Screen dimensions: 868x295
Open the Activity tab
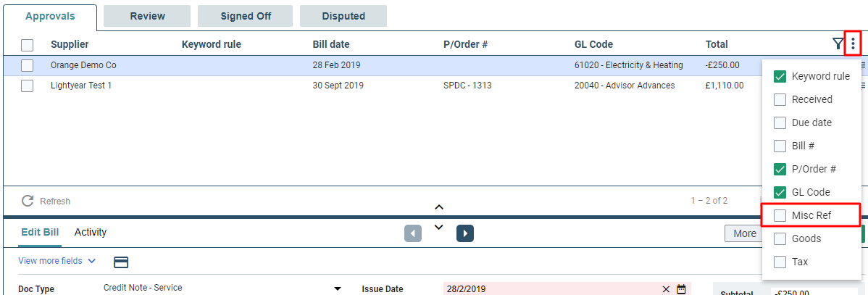(x=91, y=232)
